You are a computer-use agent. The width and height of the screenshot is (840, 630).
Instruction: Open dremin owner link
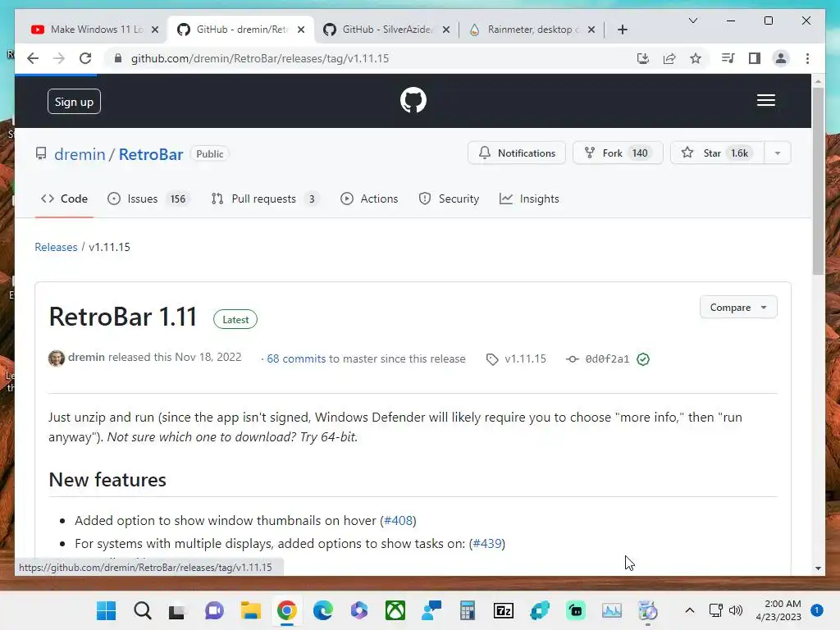coord(80,154)
